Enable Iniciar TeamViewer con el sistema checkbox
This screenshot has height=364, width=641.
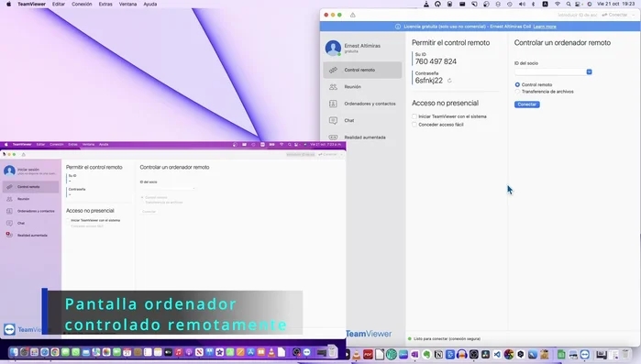[414, 116]
